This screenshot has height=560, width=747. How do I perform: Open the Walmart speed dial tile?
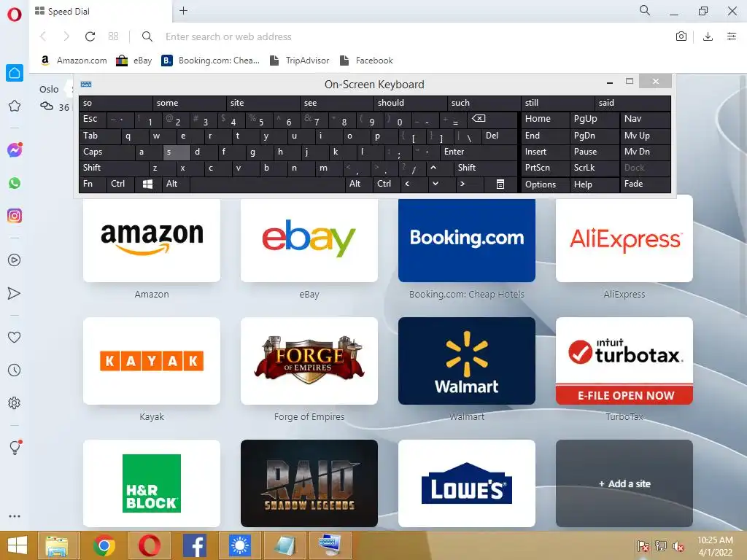pyautogui.click(x=467, y=361)
